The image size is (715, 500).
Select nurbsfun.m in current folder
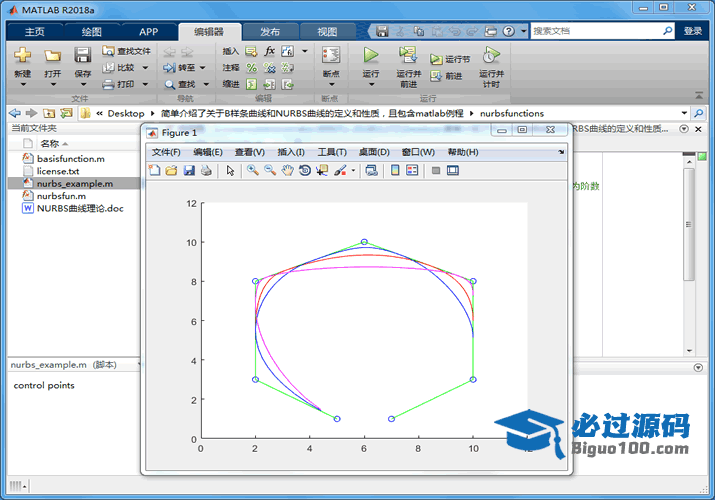click(61, 196)
